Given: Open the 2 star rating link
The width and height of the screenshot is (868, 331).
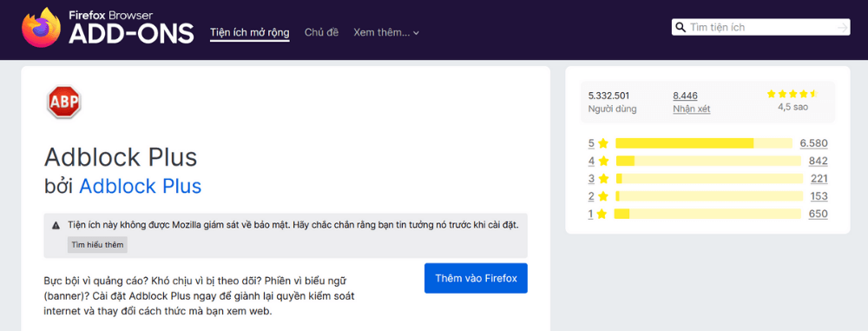Looking at the screenshot, I should (598, 196).
